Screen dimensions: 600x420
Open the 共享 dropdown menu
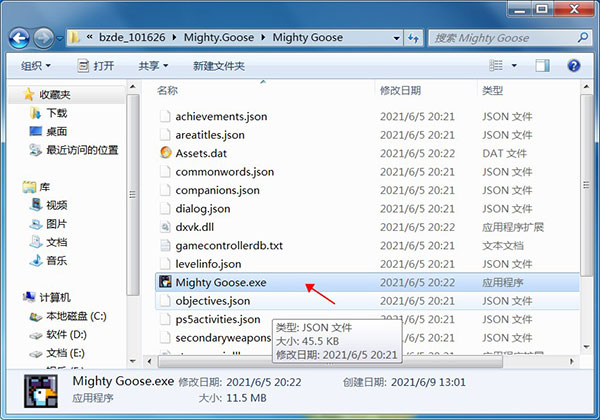coord(153,66)
